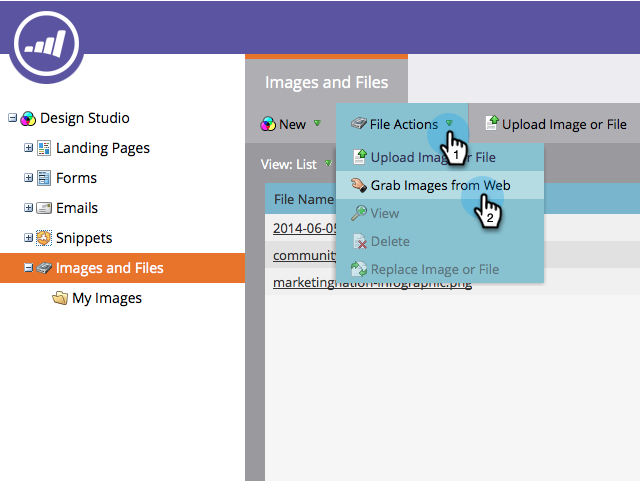Click the My Images folder icon
Image resolution: width=641 pixels, height=481 pixels.
pyautogui.click(x=60, y=298)
